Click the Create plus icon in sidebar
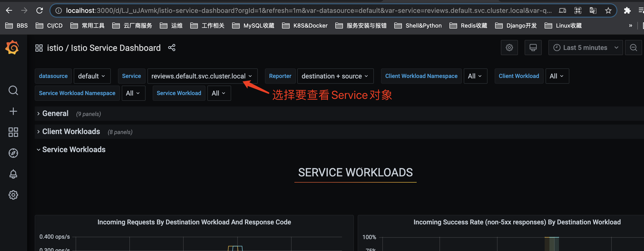 [13, 111]
